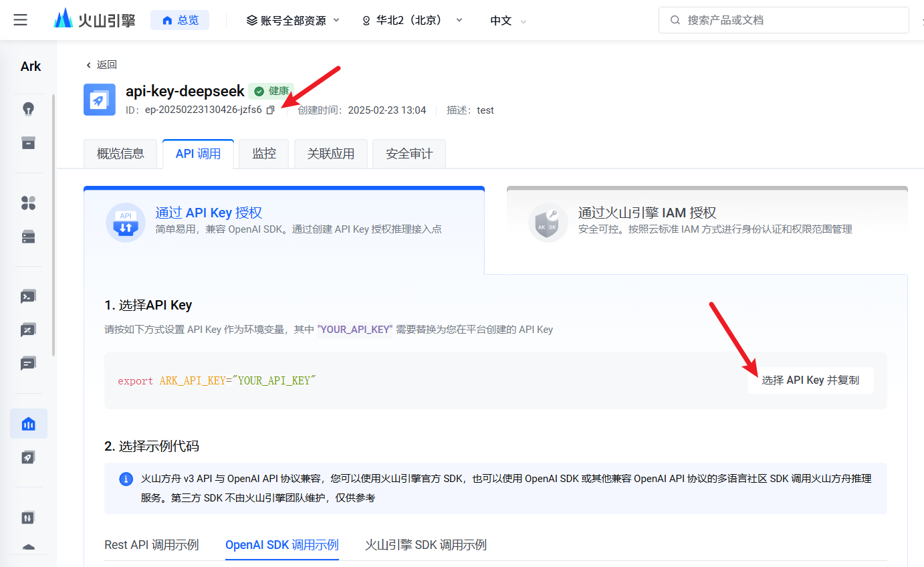Image resolution: width=924 pixels, height=567 pixels.
Task: Open the hamburger menu
Action: coord(20,19)
